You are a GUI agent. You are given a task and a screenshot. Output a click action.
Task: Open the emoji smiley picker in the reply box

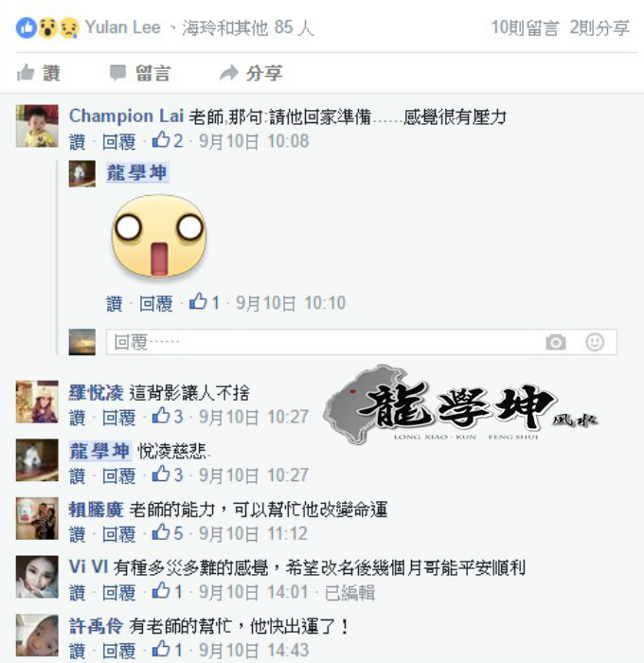pyautogui.click(x=595, y=342)
